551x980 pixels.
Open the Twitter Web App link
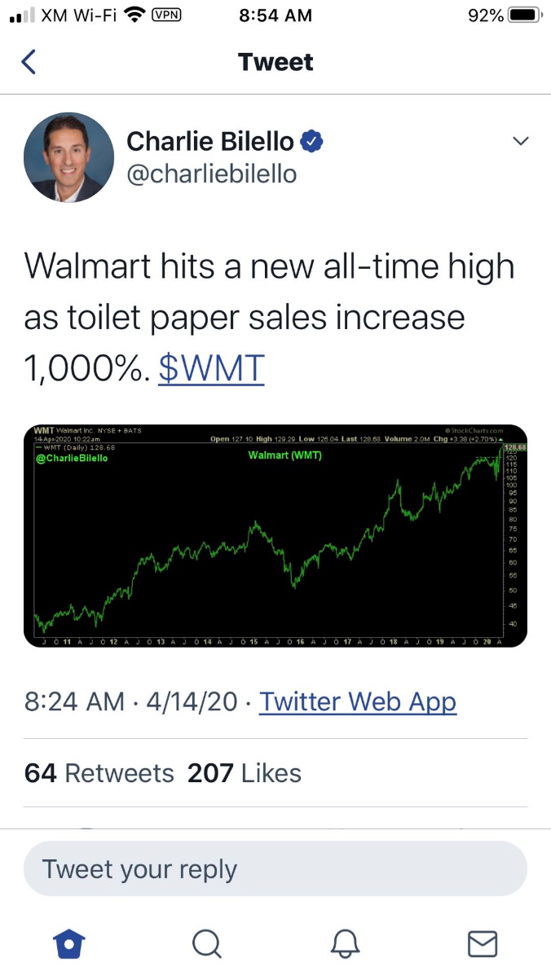point(357,701)
